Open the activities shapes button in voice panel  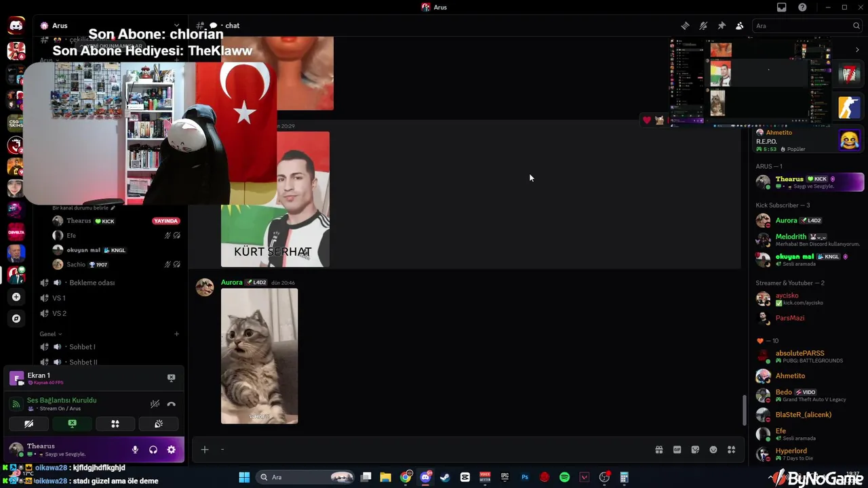click(x=115, y=424)
